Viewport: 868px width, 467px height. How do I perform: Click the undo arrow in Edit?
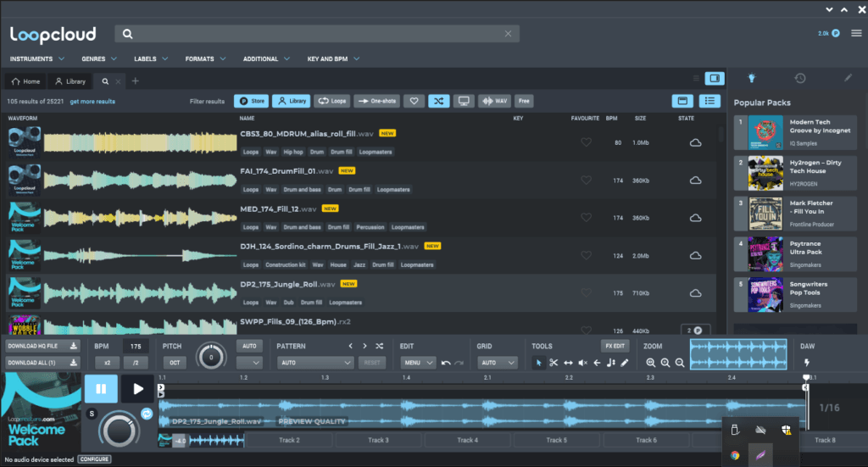click(446, 363)
